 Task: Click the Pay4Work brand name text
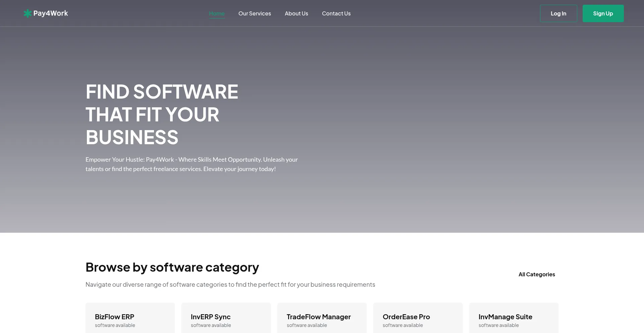click(x=51, y=13)
